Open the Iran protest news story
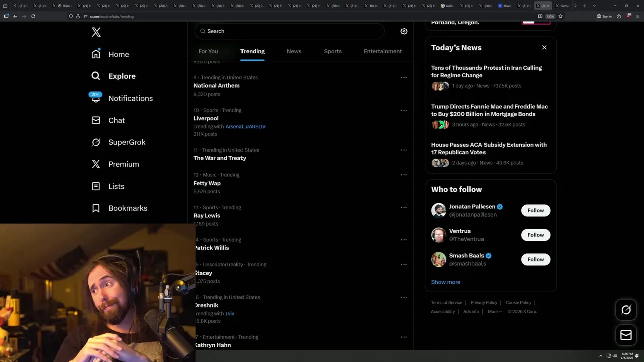The width and height of the screenshot is (644, 362). click(x=487, y=71)
